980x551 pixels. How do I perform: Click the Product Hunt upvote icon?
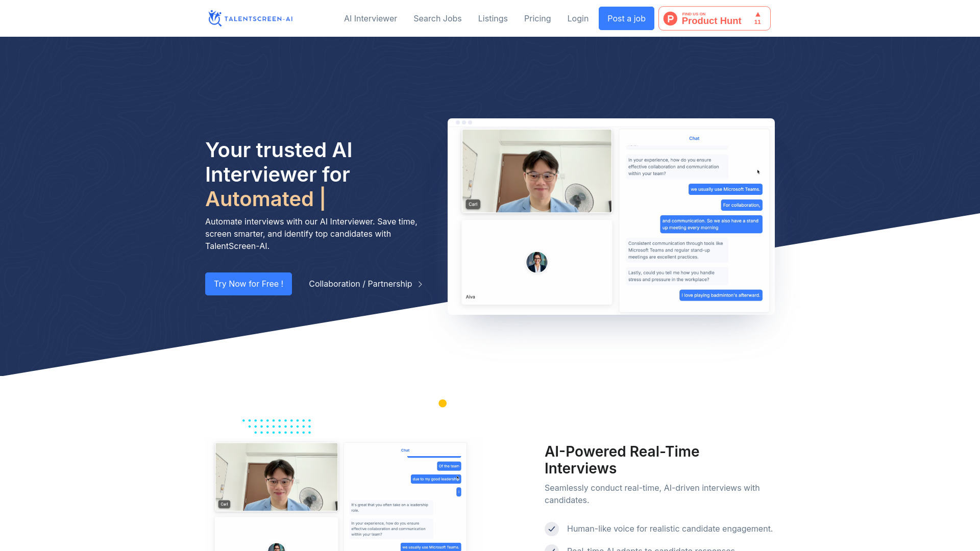pyautogui.click(x=757, y=15)
